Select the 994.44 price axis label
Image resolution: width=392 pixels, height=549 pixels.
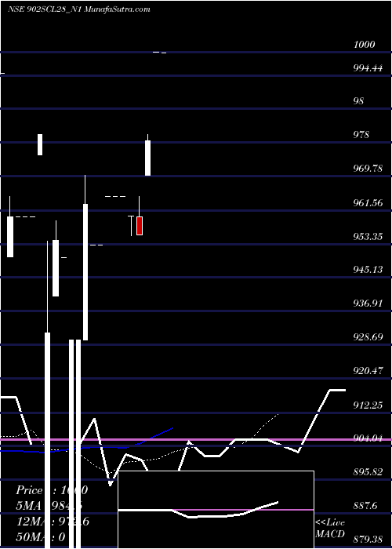(x=368, y=68)
